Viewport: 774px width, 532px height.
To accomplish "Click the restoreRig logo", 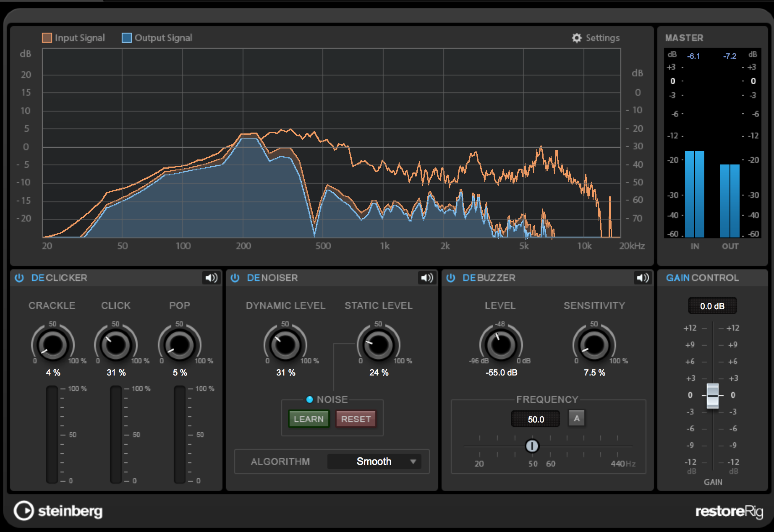I will click(x=730, y=511).
